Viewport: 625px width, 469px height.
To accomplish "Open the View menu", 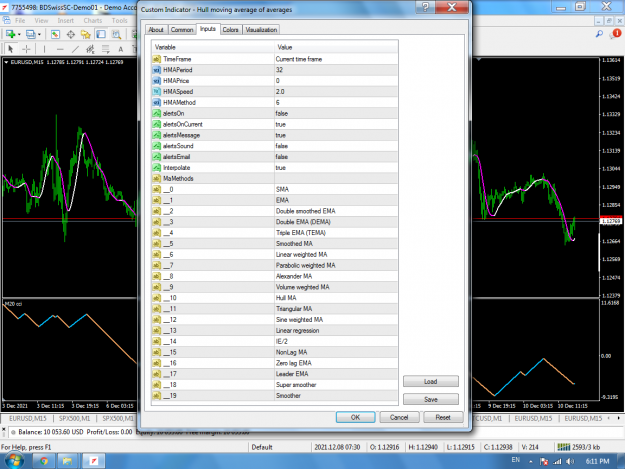I will click(41, 20).
